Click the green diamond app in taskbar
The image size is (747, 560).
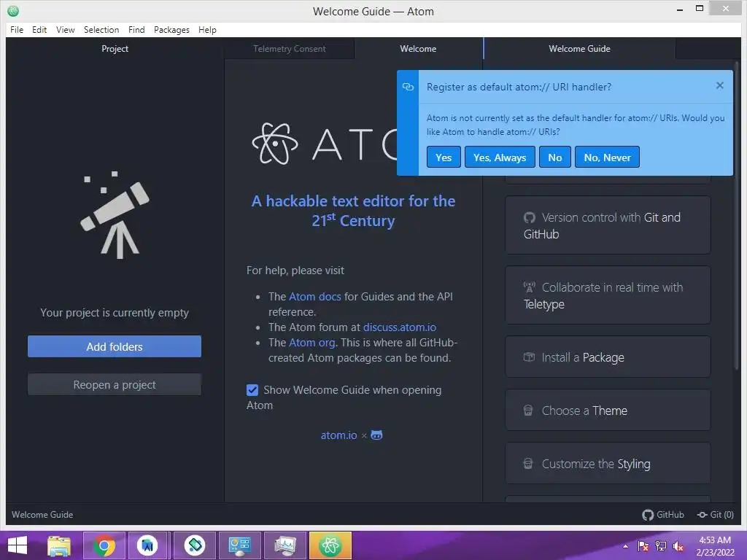point(195,545)
